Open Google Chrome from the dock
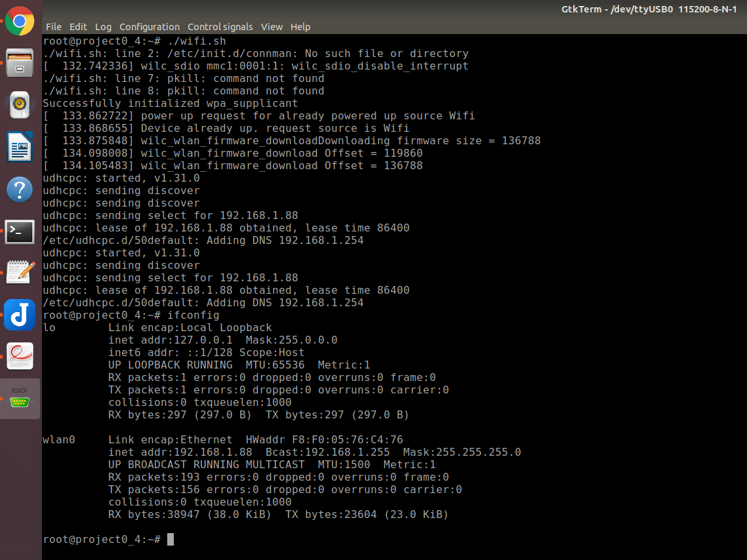747x560 pixels. coord(20,21)
